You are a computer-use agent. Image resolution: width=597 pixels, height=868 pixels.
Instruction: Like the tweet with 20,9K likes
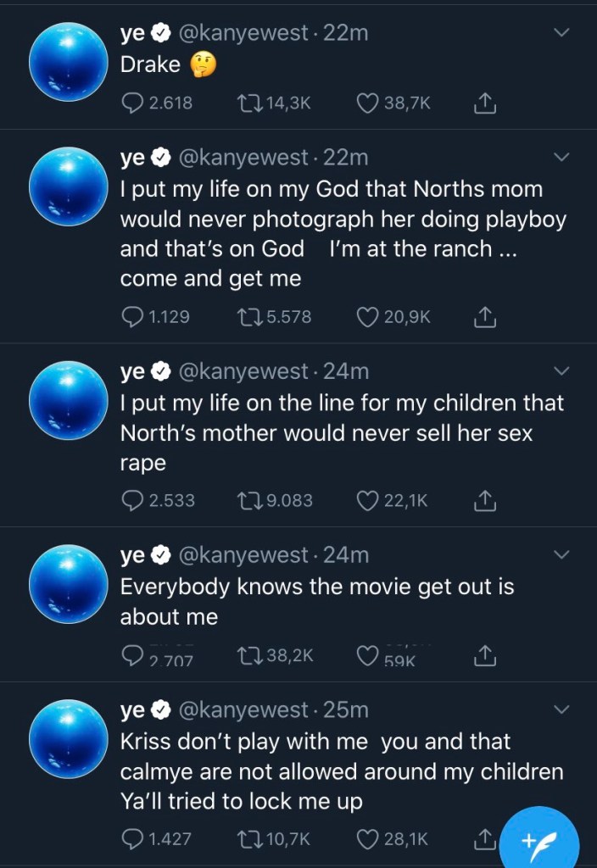click(x=367, y=317)
